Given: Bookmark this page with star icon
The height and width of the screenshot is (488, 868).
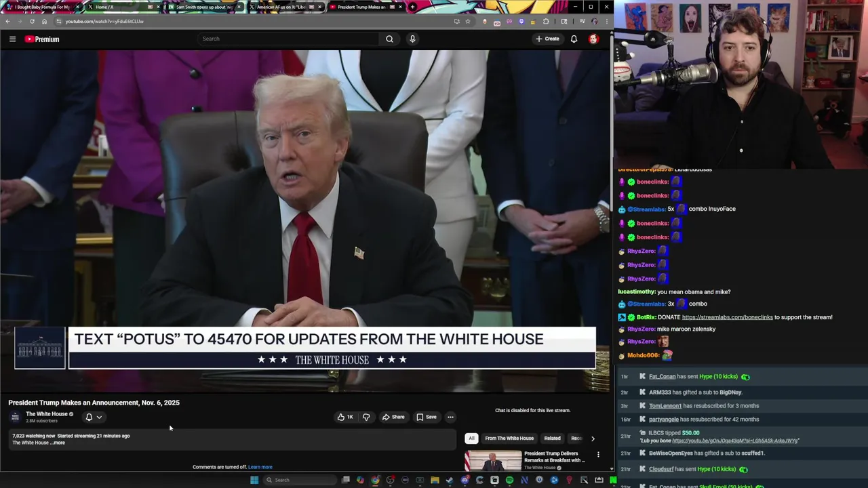Looking at the screenshot, I should coord(468,21).
